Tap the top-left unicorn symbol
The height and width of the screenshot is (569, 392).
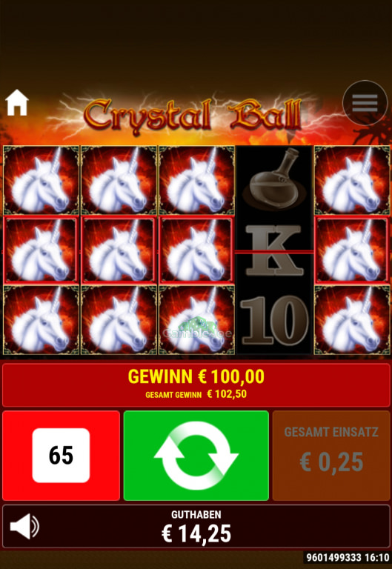tap(41, 180)
